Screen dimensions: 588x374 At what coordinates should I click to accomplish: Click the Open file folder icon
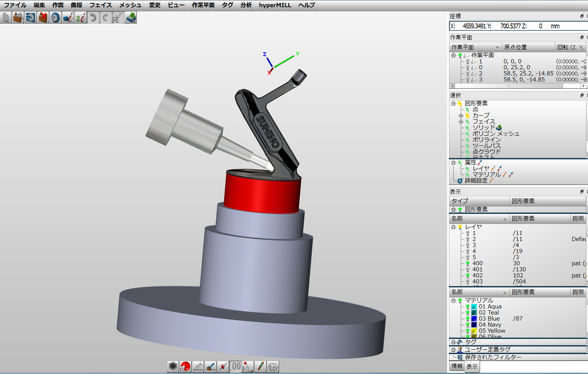(x=18, y=18)
